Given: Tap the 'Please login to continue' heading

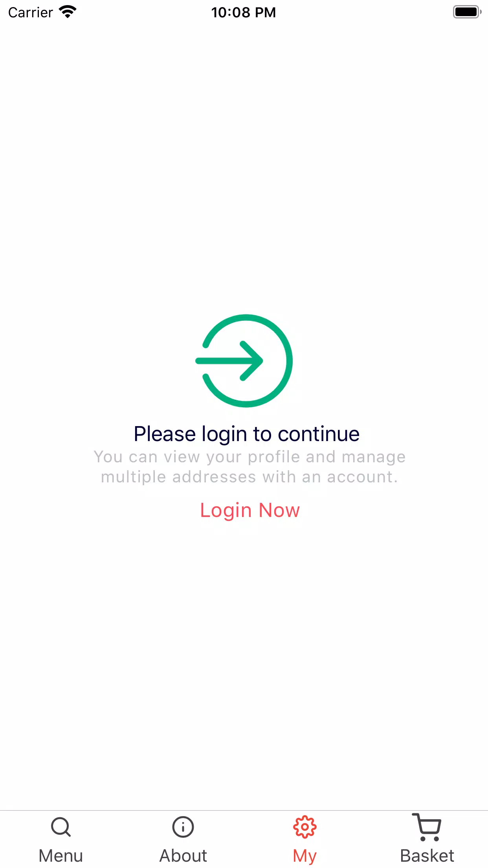Looking at the screenshot, I should 247,434.
